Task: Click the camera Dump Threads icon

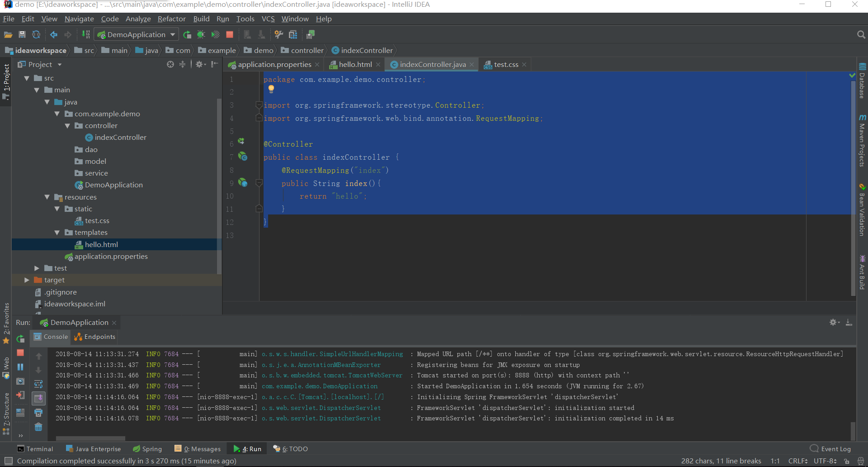Action: [x=20, y=381]
